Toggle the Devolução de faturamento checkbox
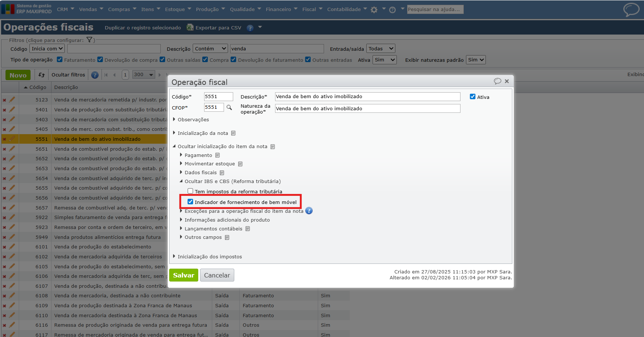The width and height of the screenshot is (644, 337). pyautogui.click(x=233, y=60)
